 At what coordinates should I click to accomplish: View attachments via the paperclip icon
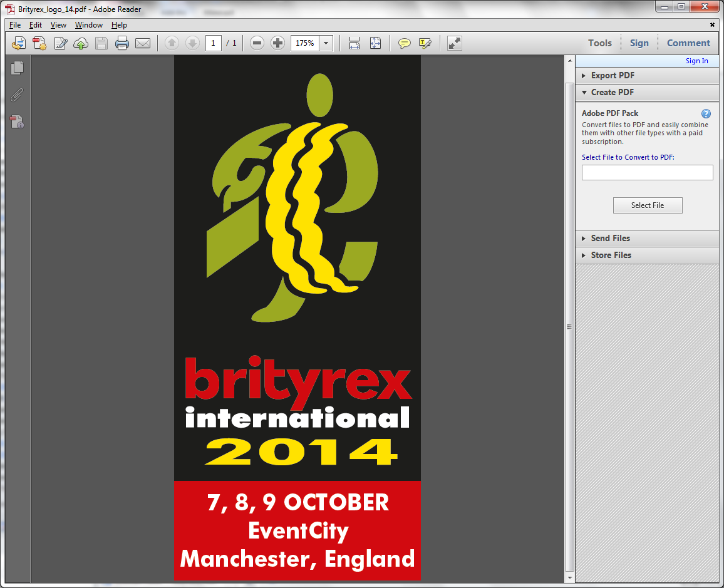(17, 95)
